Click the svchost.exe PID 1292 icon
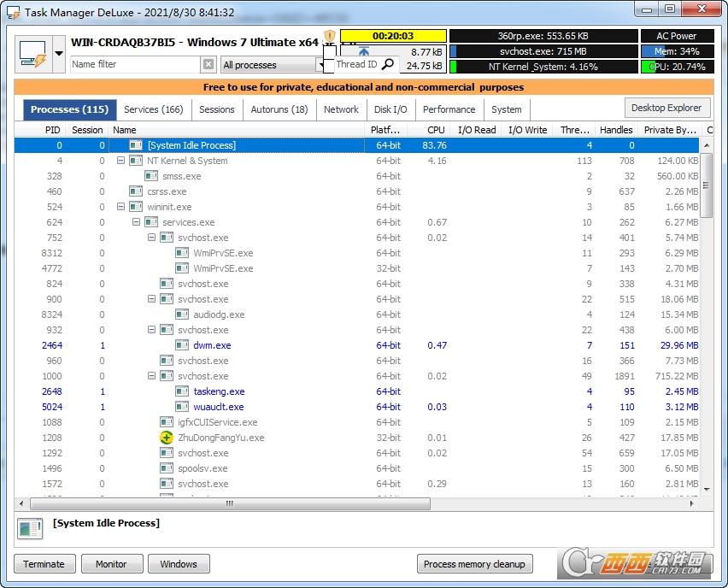728x588 pixels. coord(167,452)
